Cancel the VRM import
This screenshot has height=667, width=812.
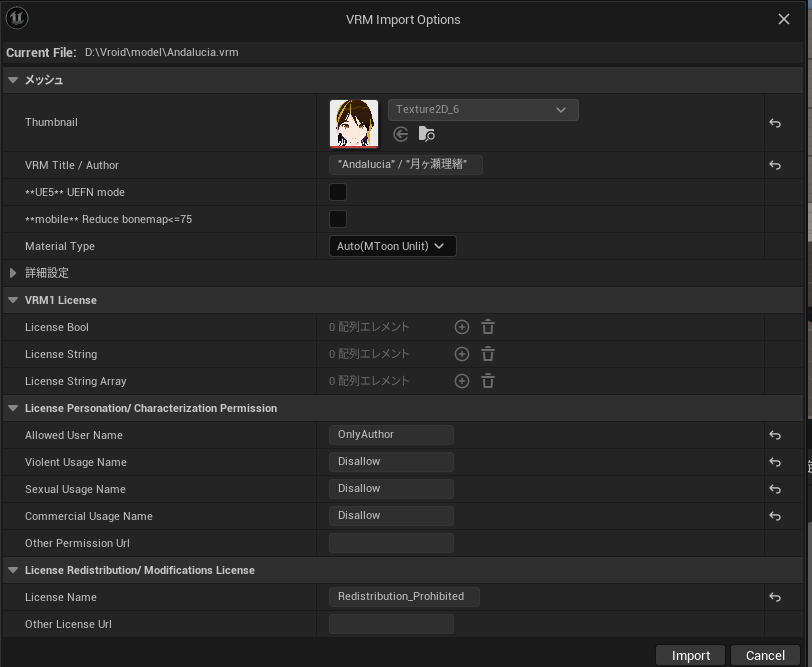[x=766, y=655]
